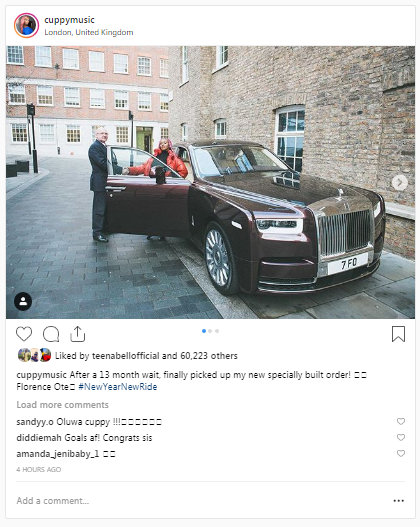Viewport: 420px width, 527px height.
Task: Save post with bookmark icon
Action: 398,334
